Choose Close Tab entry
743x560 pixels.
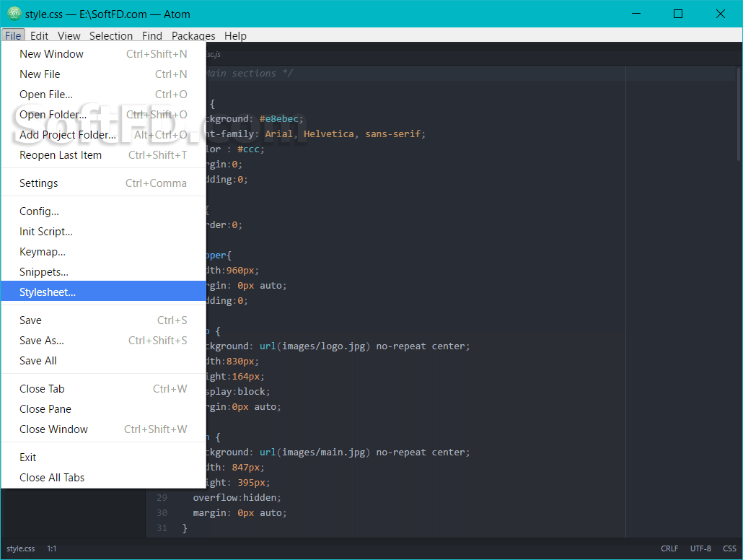pyautogui.click(x=103, y=389)
